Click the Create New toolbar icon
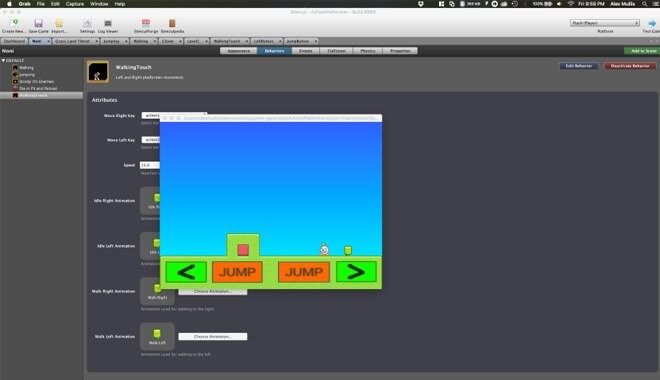The height and width of the screenshot is (380, 660). tap(14, 23)
